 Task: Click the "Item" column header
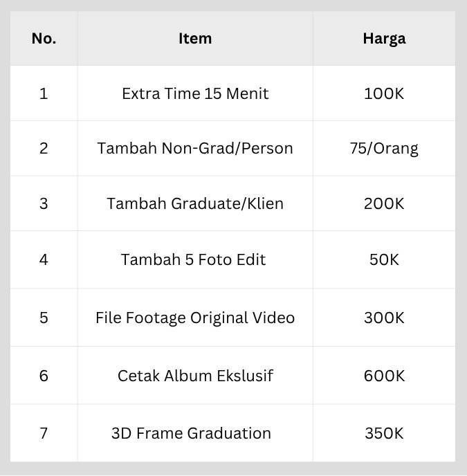click(195, 39)
